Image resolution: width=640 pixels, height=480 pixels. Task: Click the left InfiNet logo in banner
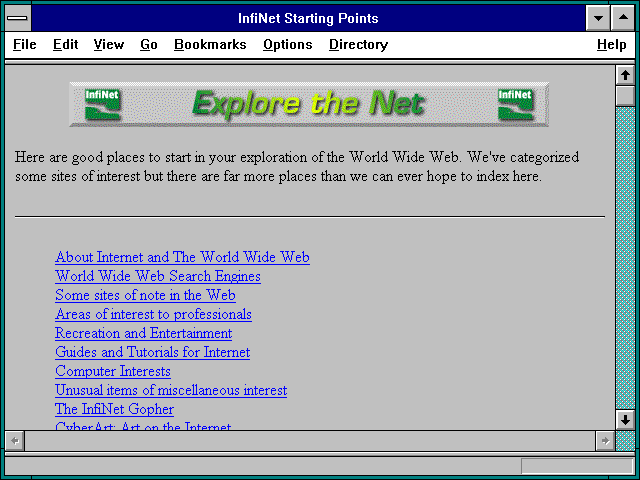102,104
